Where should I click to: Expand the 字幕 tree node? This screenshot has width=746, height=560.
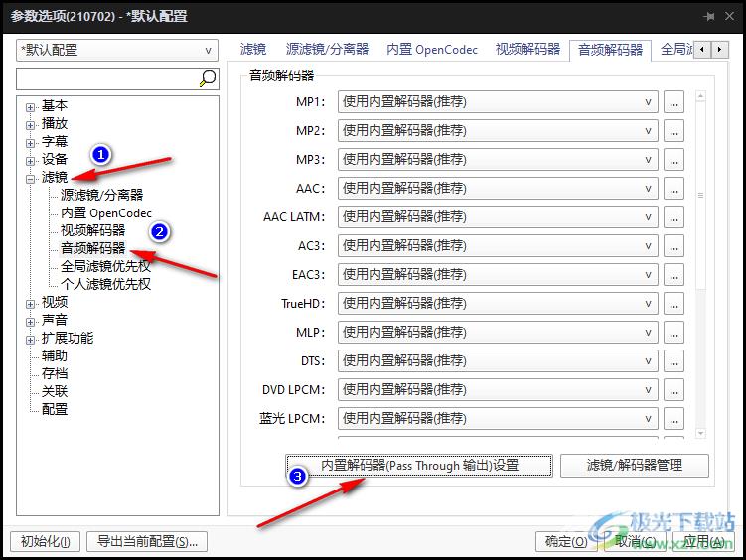31,143
